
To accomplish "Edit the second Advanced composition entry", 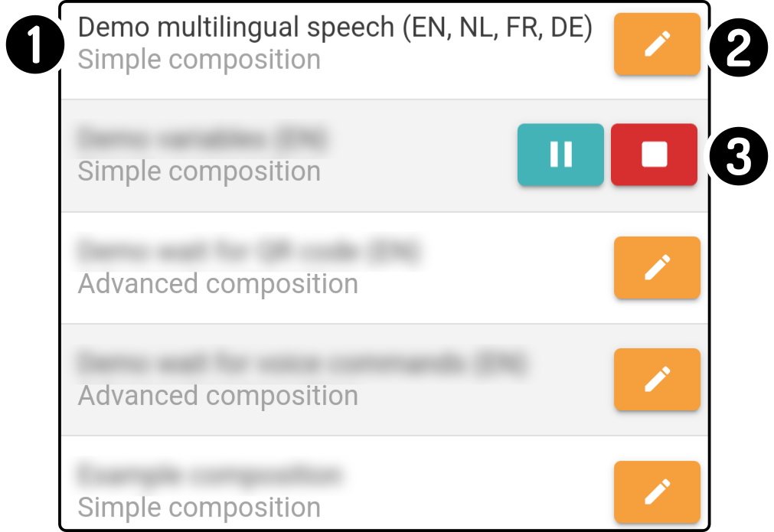I will (657, 380).
